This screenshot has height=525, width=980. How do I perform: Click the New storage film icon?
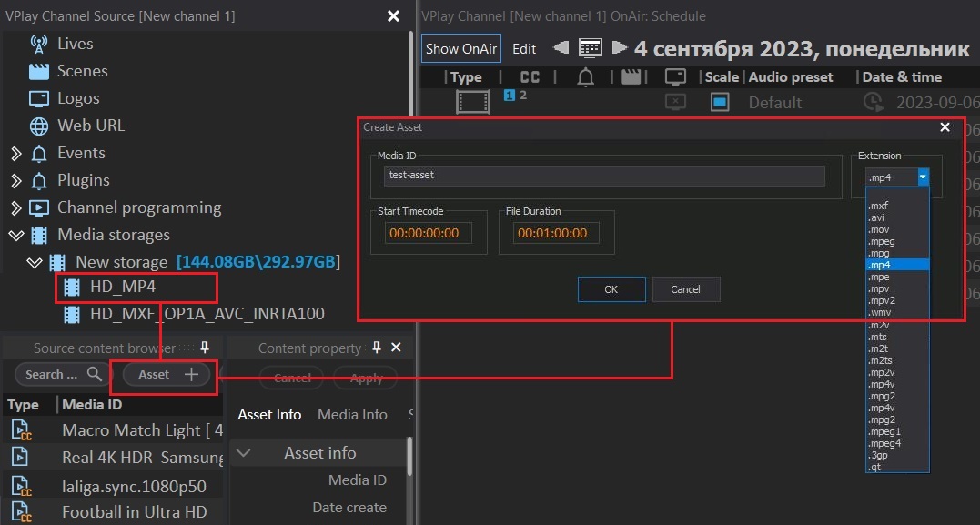57,262
